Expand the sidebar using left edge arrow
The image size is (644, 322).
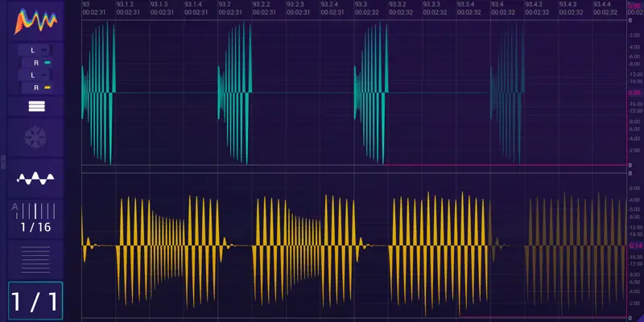(x=2, y=161)
